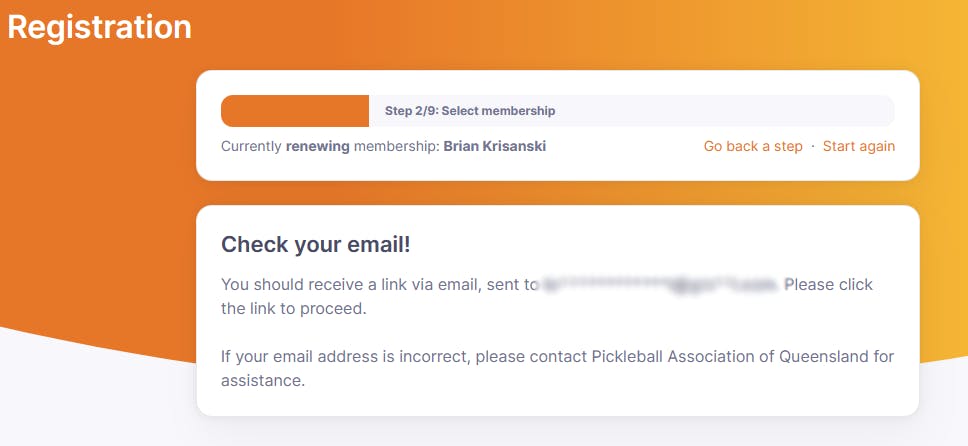The height and width of the screenshot is (446, 968).
Task: Click the dot separator between the two links
Action: (813, 146)
